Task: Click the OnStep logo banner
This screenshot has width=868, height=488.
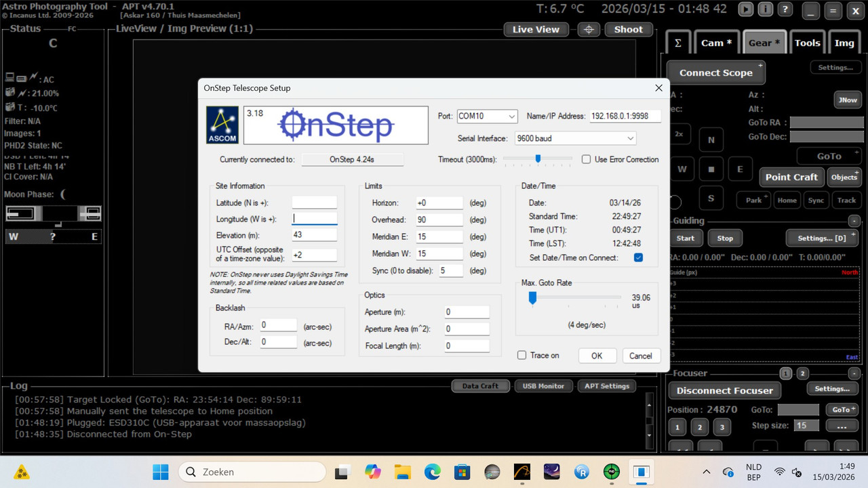Action: tap(336, 125)
